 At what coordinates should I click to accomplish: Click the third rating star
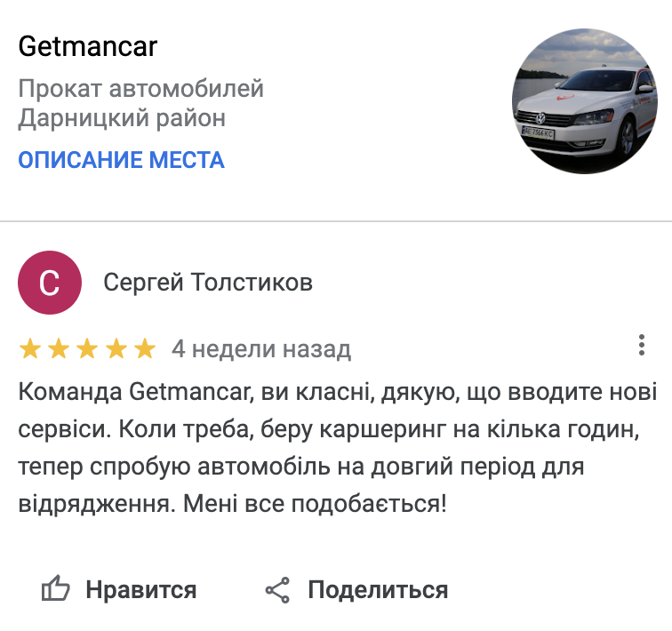(x=87, y=348)
